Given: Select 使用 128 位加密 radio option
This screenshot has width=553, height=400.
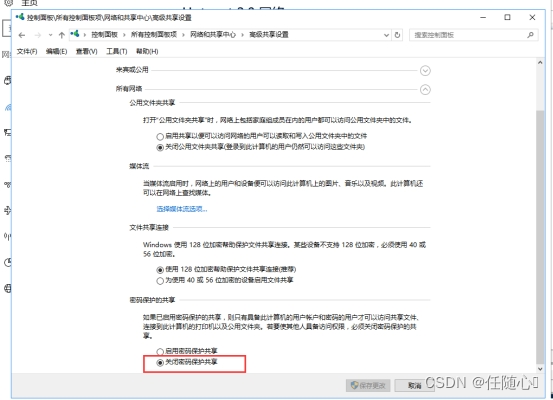Looking at the screenshot, I should [x=160, y=270].
